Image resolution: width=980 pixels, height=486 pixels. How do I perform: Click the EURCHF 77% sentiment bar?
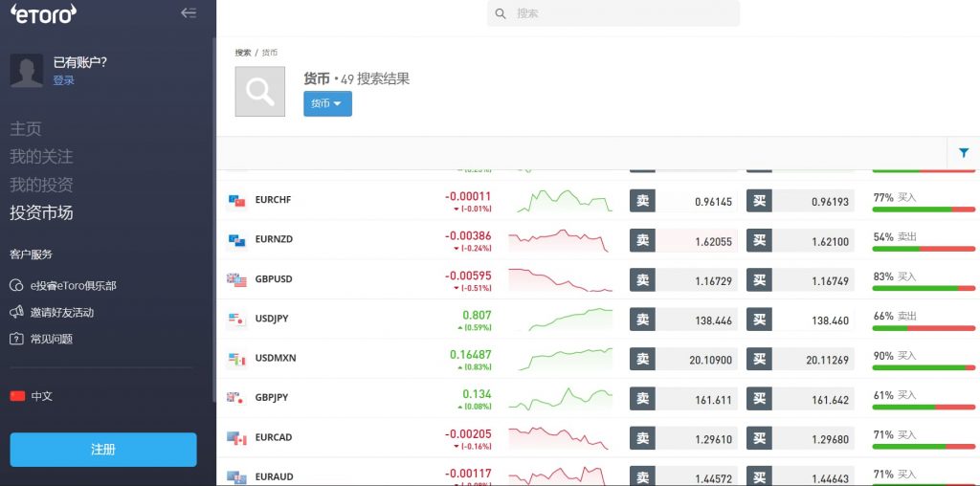pyautogui.click(x=924, y=210)
